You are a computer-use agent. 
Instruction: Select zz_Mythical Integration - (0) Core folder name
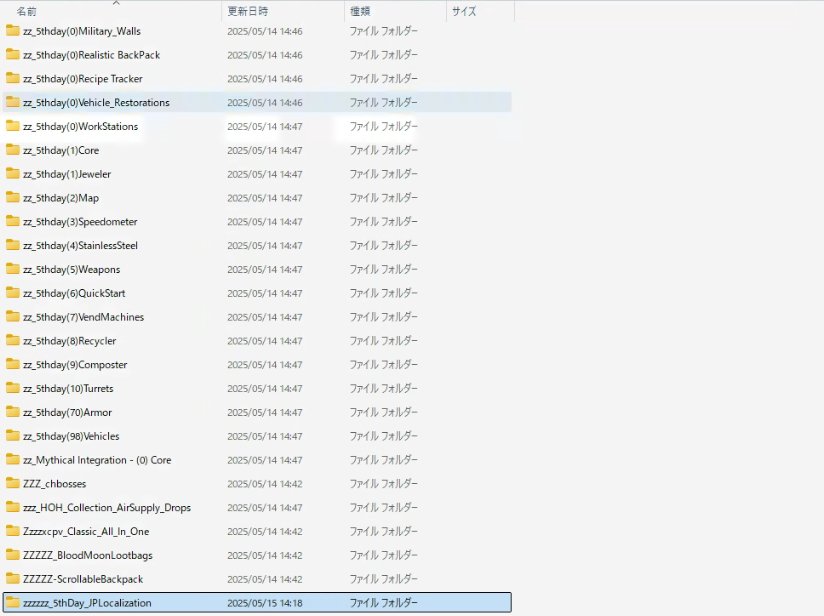[x=97, y=460]
